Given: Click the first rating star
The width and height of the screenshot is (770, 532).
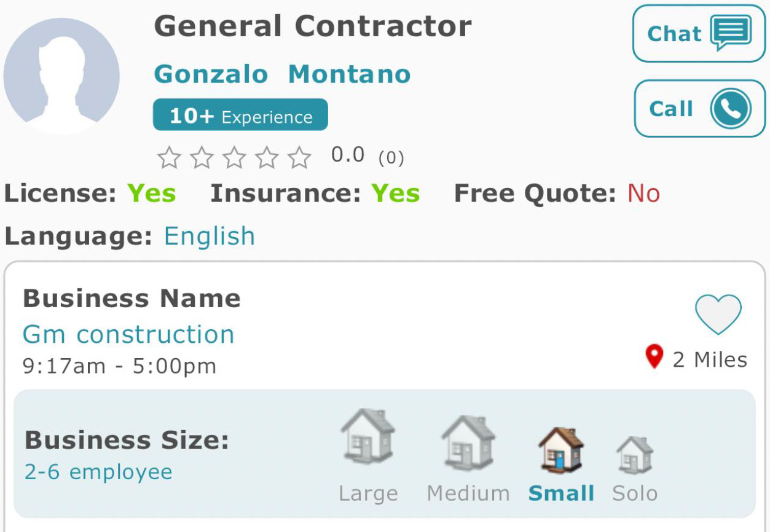Looking at the screenshot, I should [x=169, y=157].
